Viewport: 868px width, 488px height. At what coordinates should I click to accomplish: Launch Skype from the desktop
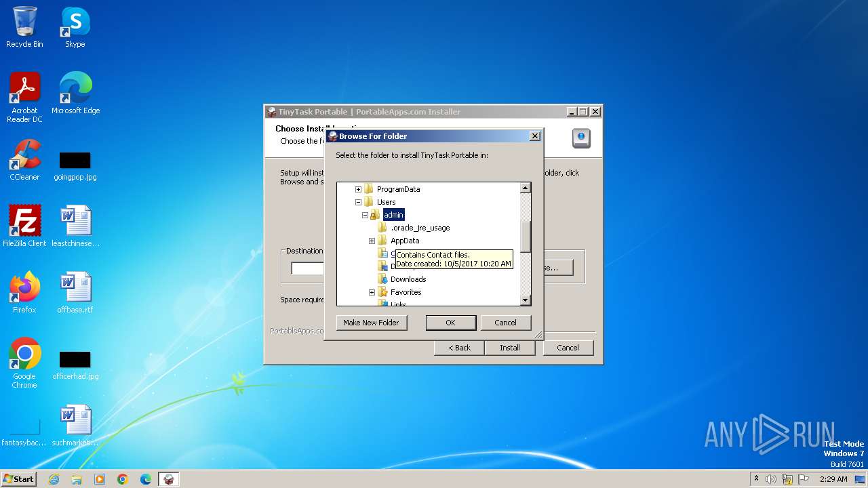(x=75, y=27)
